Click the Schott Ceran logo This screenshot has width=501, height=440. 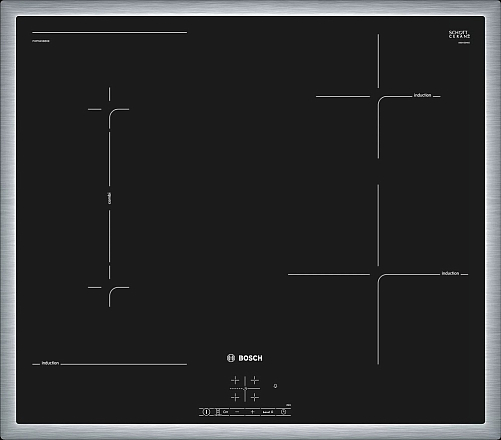[459, 34]
